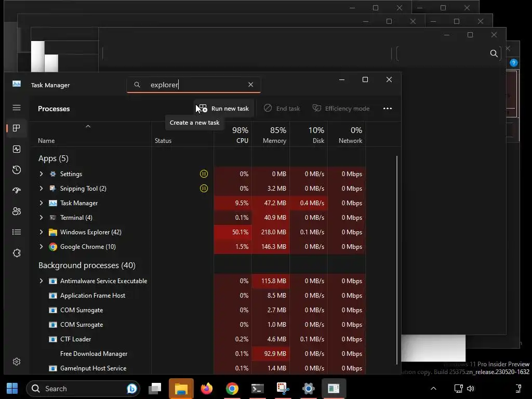Viewport: 532px width, 399px height.
Task: Click the Background processes (40) heading
Action: (87, 265)
